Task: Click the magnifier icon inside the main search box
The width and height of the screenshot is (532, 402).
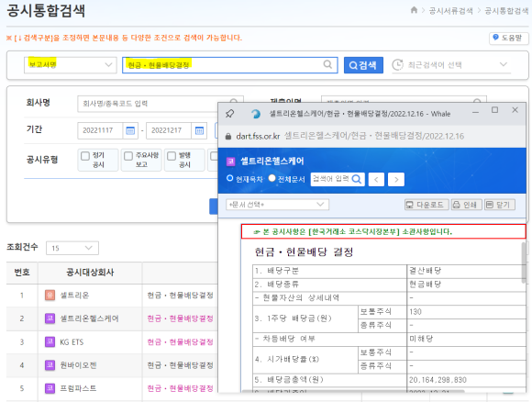Action: (x=327, y=64)
